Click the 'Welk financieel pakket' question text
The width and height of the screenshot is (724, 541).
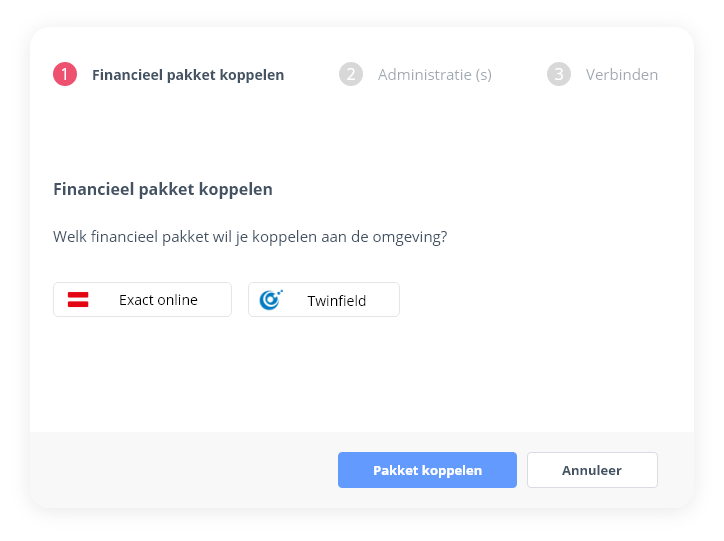(250, 237)
